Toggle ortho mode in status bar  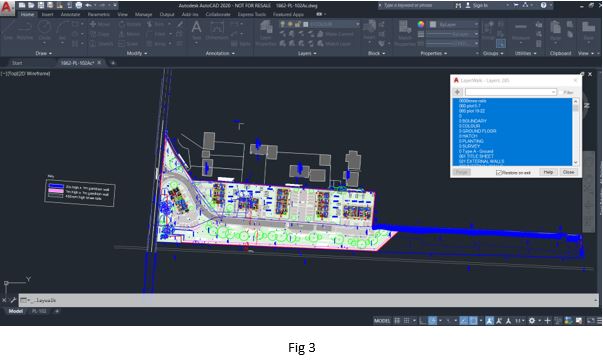click(423, 320)
